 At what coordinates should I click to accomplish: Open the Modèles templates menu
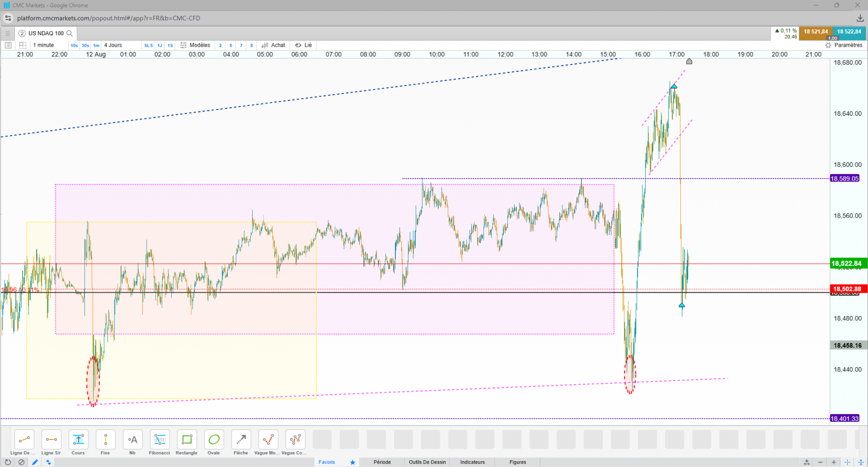click(x=195, y=45)
